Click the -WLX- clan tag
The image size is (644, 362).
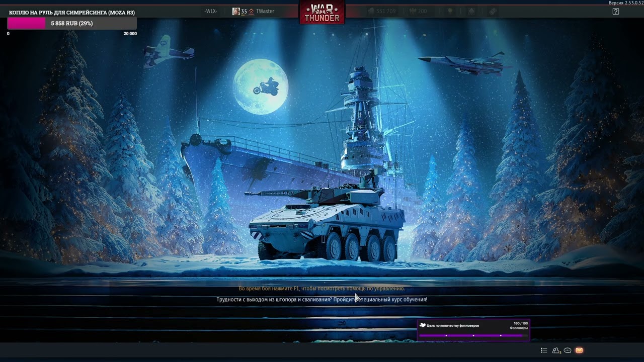click(211, 11)
